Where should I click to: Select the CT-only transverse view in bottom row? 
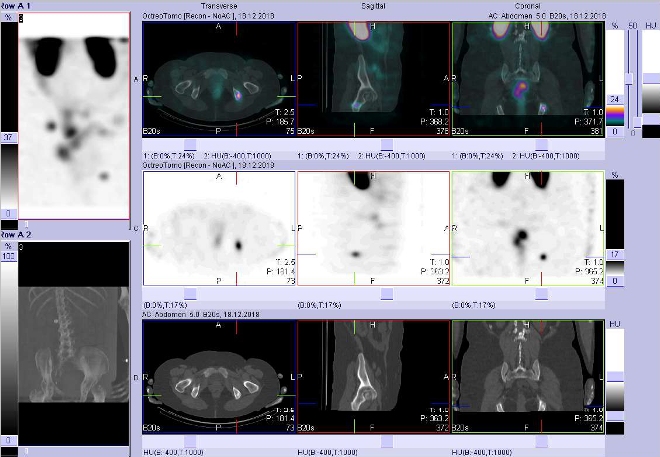coord(220,381)
